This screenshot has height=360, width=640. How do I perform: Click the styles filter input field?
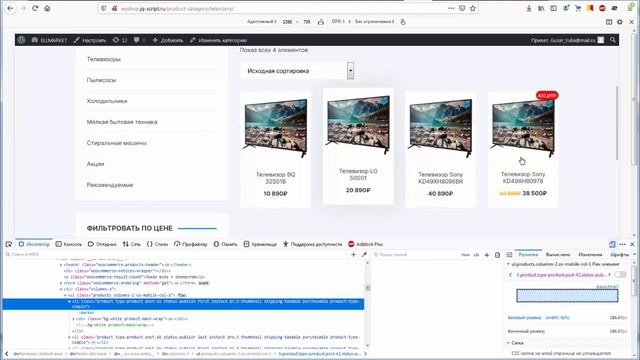click(x=414, y=254)
